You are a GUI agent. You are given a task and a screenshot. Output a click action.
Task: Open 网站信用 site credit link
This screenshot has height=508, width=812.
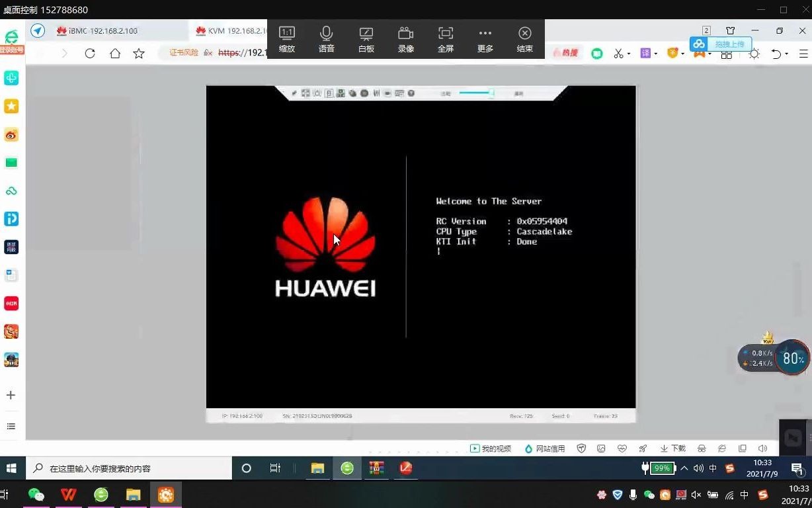pos(545,448)
